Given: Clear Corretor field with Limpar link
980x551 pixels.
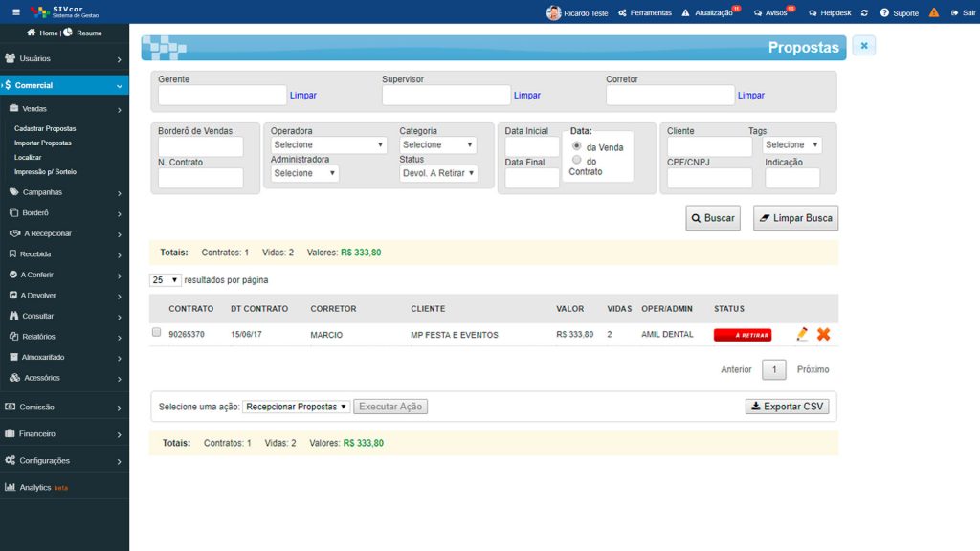Looking at the screenshot, I should 750,95.
